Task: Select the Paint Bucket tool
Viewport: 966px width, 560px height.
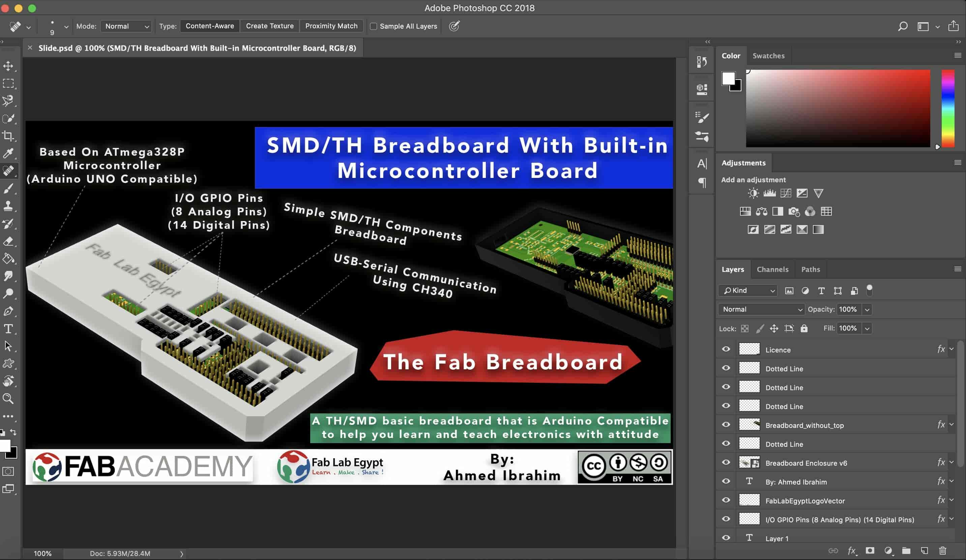Action: coord(8,259)
